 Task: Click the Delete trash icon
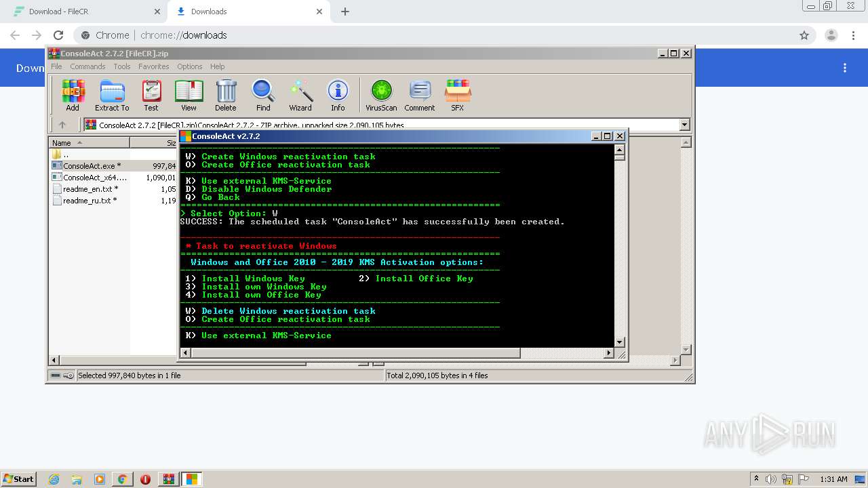click(x=226, y=96)
